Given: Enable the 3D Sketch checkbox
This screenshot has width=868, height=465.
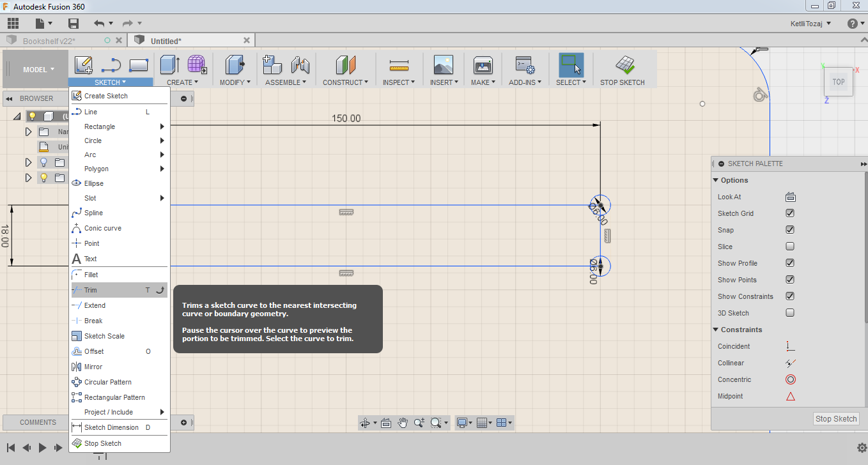Looking at the screenshot, I should click(x=790, y=313).
